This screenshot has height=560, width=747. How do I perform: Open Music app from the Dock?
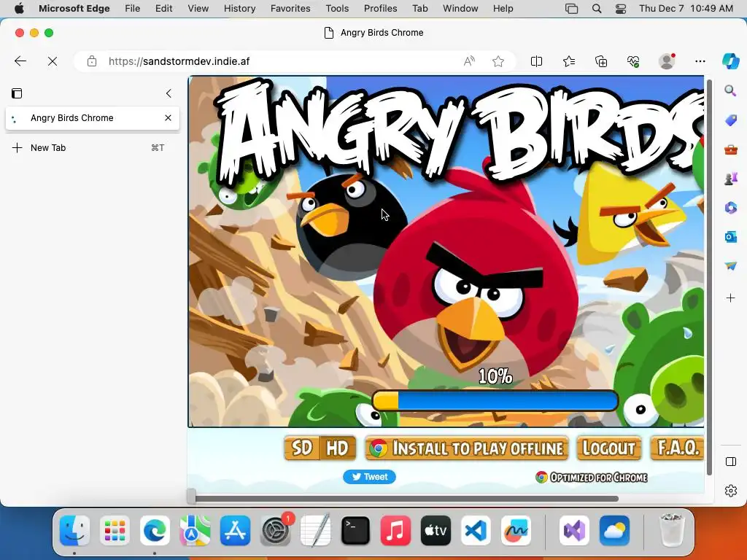pyautogui.click(x=395, y=530)
